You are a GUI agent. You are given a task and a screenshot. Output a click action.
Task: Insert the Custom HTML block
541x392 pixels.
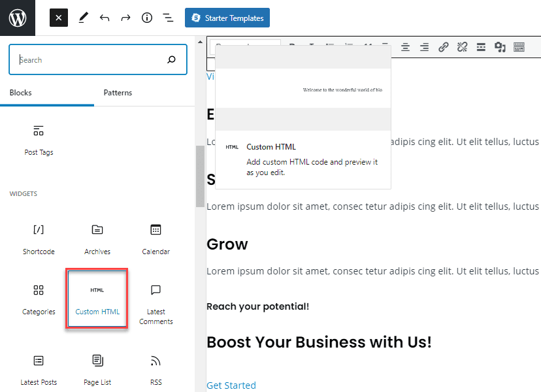pos(97,299)
